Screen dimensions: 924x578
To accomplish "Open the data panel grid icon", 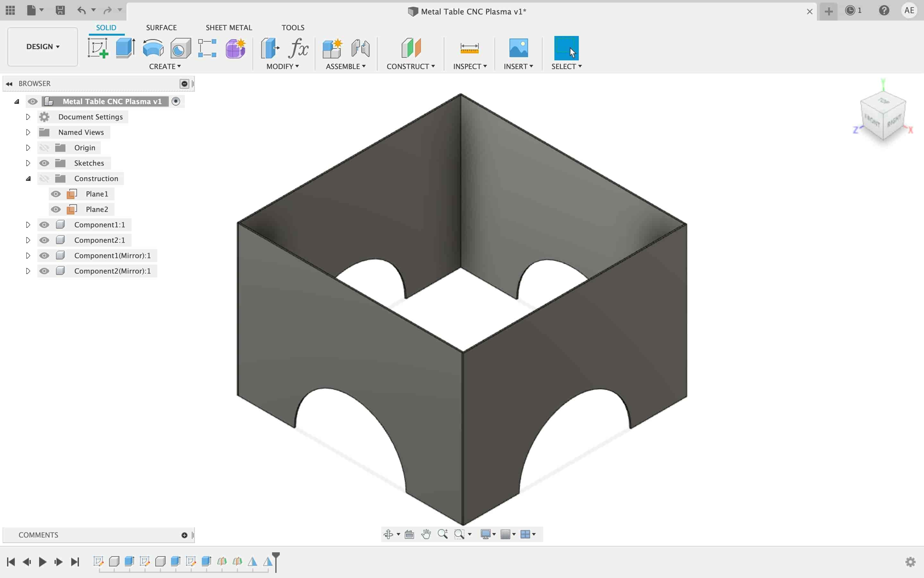I will [x=10, y=10].
